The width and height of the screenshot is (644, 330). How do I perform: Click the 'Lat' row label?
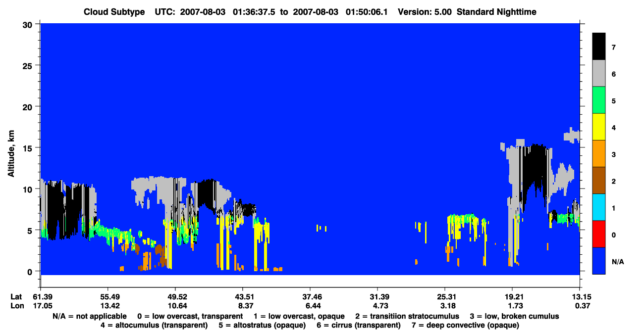click(x=15, y=297)
